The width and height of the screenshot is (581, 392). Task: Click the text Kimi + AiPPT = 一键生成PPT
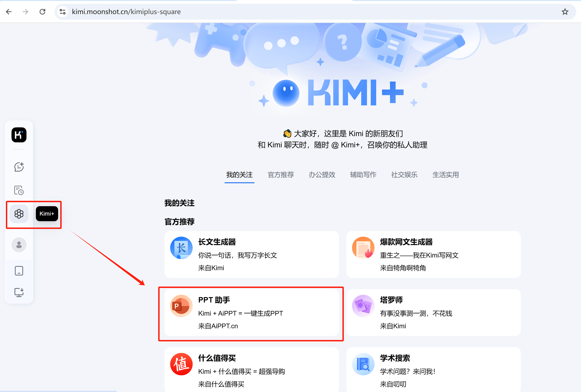[240, 313]
